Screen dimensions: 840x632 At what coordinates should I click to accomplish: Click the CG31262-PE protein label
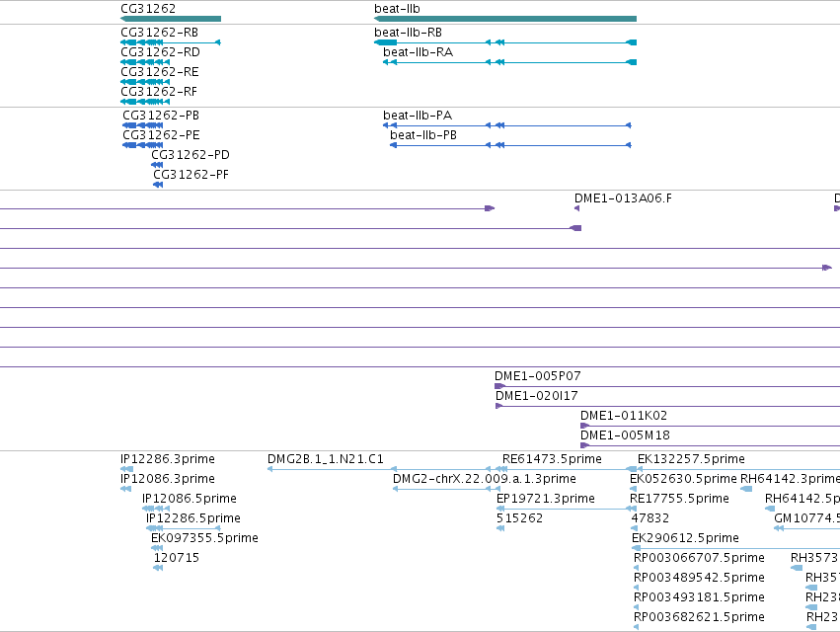161,135
